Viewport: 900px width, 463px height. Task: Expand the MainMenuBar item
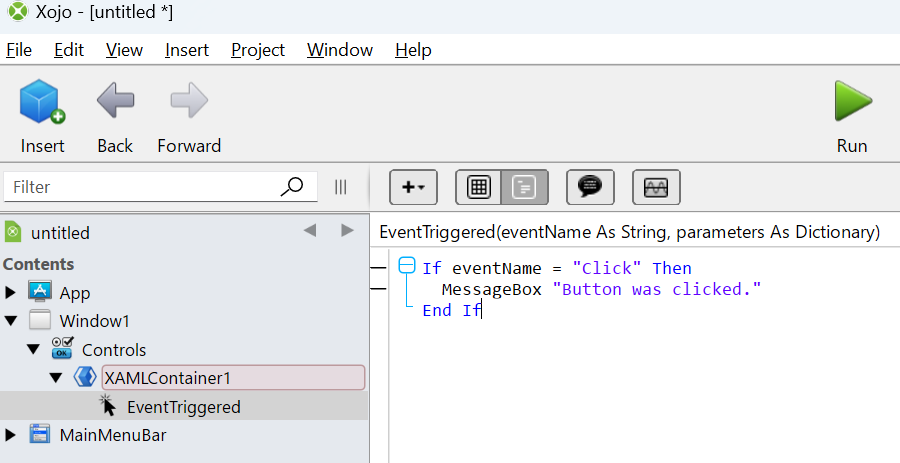[10, 435]
